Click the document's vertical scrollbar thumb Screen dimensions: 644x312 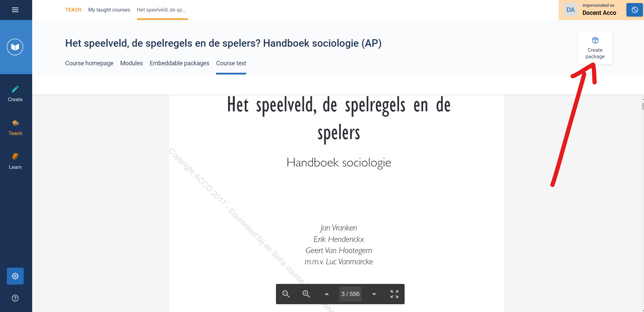[643, 106]
